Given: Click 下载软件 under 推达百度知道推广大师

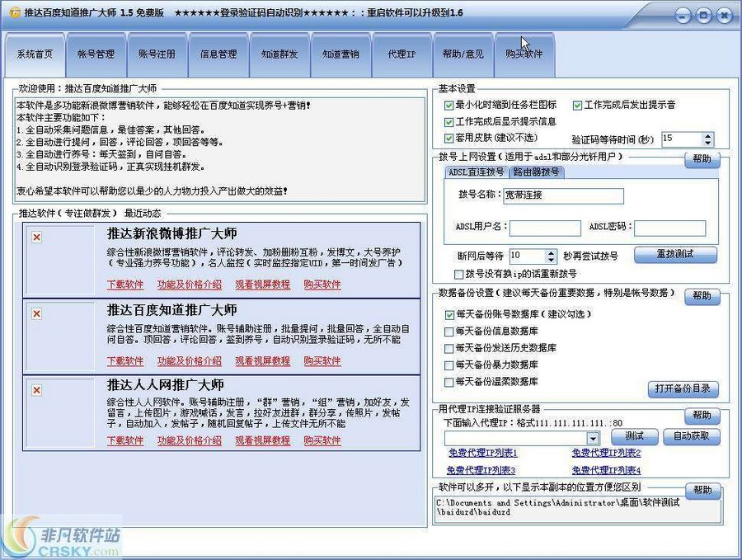Looking at the screenshot, I should coord(125,361).
